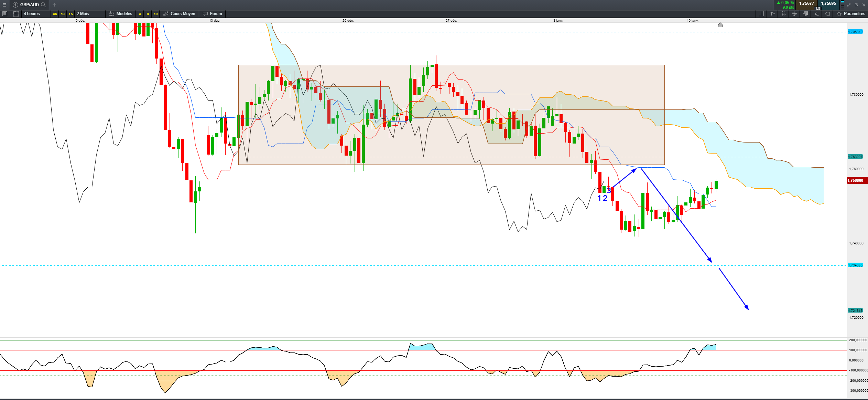Click the candlestick chart type icon
The image size is (868, 400).
[166, 14]
